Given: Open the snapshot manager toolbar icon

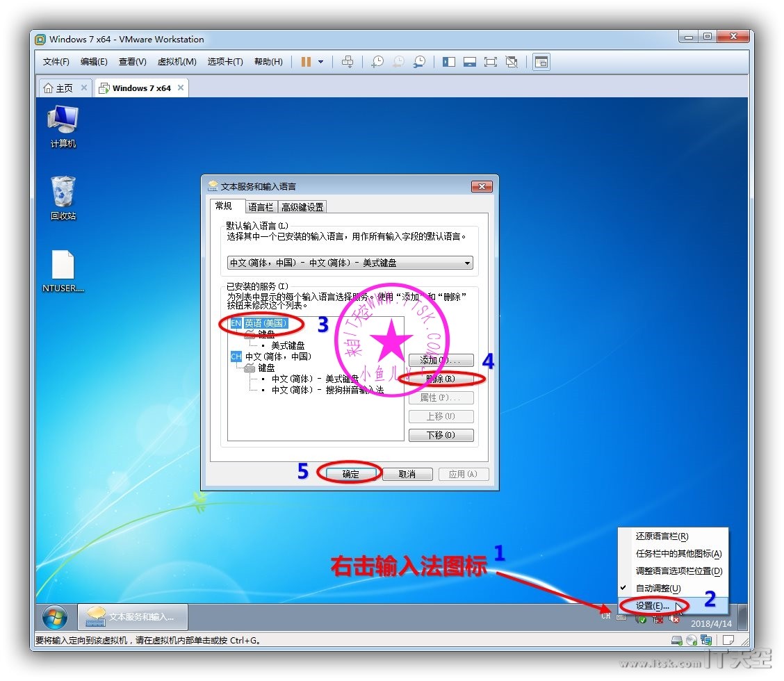Looking at the screenshot, I should (419, 62).
